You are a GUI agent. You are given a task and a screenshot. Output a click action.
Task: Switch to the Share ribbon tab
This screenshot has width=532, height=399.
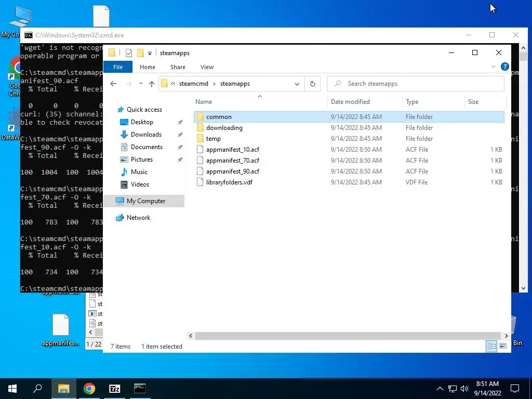pos(178,67)
